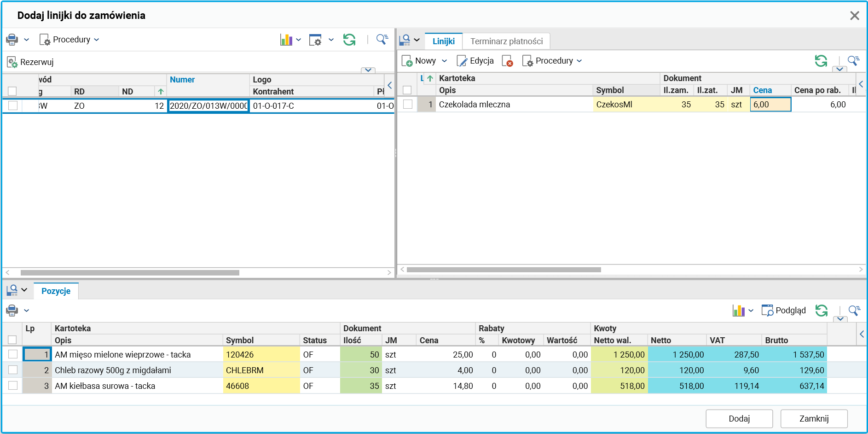Expand the Procedury dropdown in the orders list toolbar
Viewport: 868px width, 434px height.
pyautogui.click(x=97, y=40)
